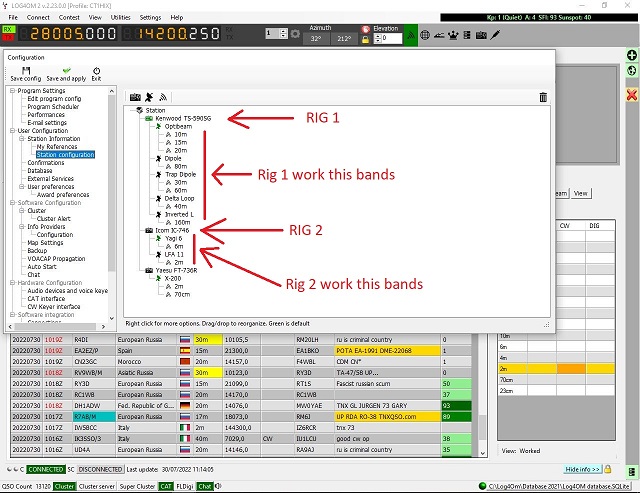Viewport: 640px width, 493px height.
Task: Click the speaker icon in status bar
Action: coord(218,486)
